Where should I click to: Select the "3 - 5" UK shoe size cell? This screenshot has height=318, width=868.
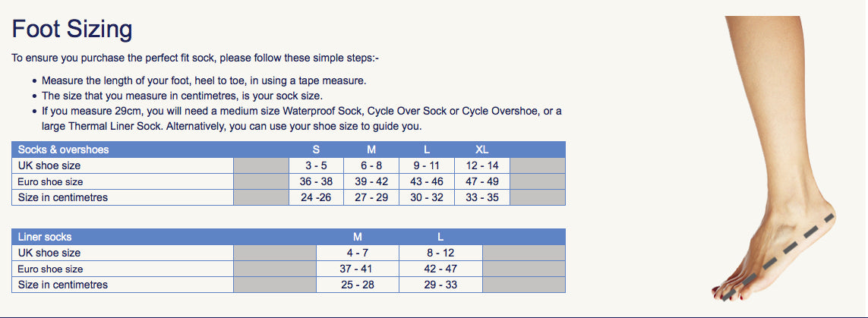[316, 165]
